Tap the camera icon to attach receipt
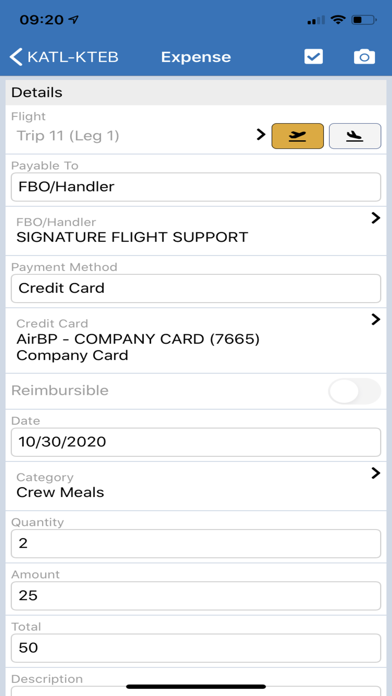This screenshot has width=392, height=696. point(364,57)
